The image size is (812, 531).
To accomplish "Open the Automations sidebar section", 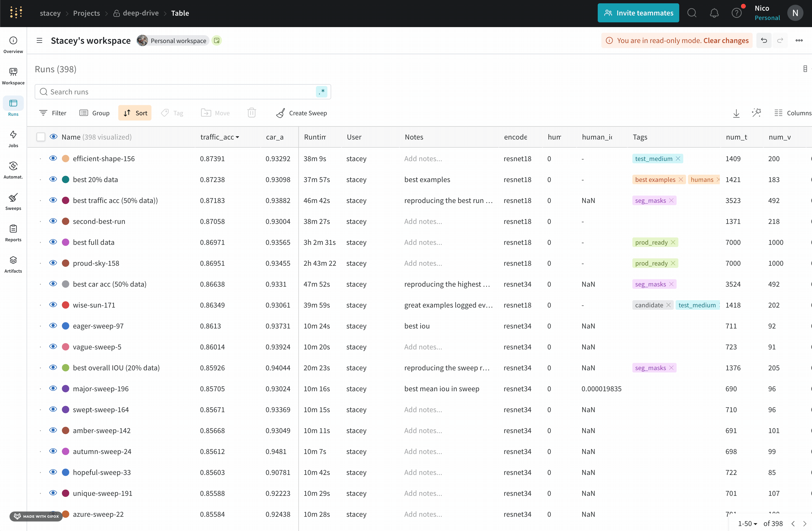I will tap(13, 170).
